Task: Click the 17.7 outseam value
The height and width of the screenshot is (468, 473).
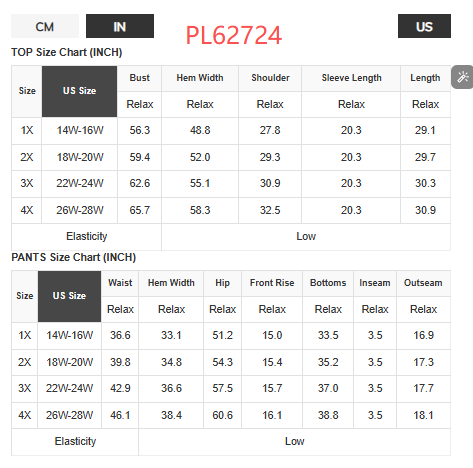Action: [x=424, y=388]
